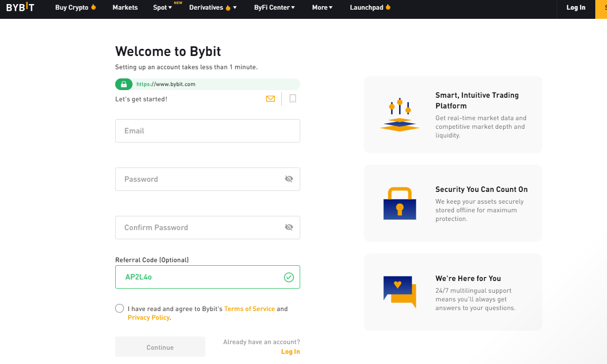This screenshot has height=364, width=607.
Task: Click Log In link below account prompt
Action: 291,352
